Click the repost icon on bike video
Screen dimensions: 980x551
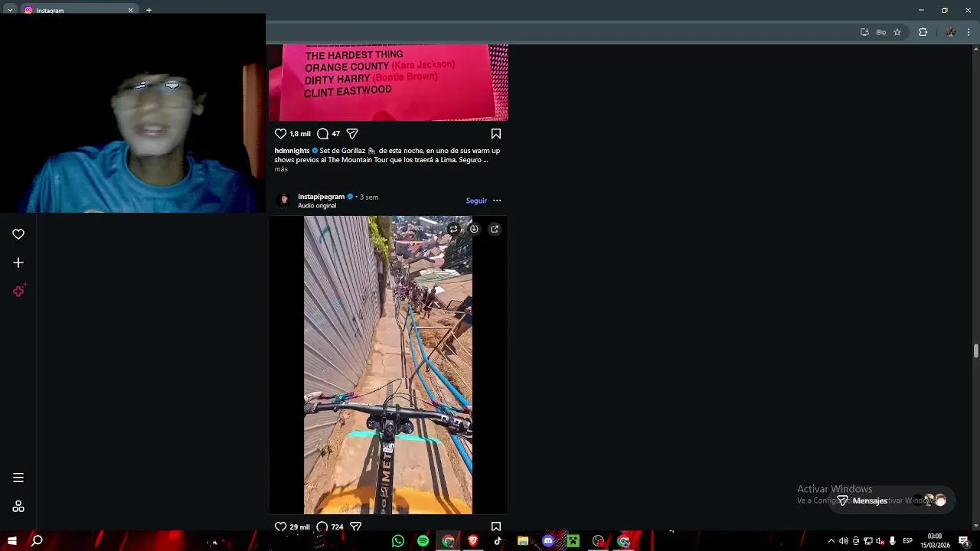pos(453,229)
